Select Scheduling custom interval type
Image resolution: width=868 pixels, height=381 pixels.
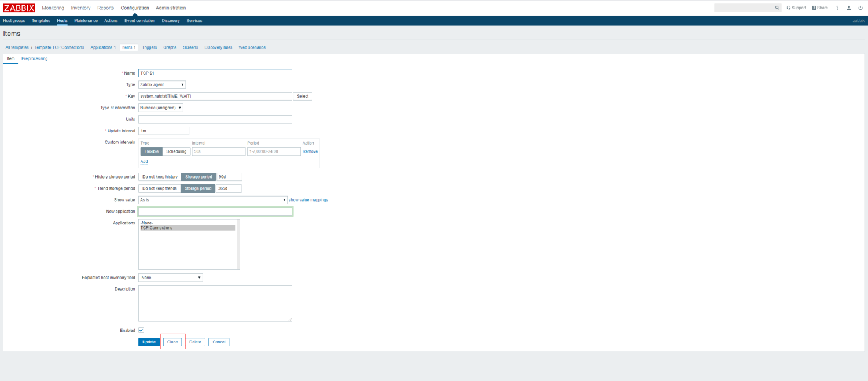(176, 151)
